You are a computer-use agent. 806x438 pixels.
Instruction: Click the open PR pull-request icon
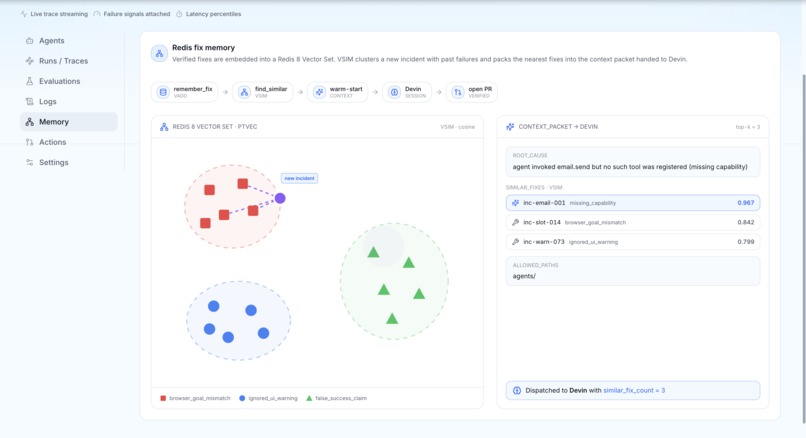[x=457, y=92]
